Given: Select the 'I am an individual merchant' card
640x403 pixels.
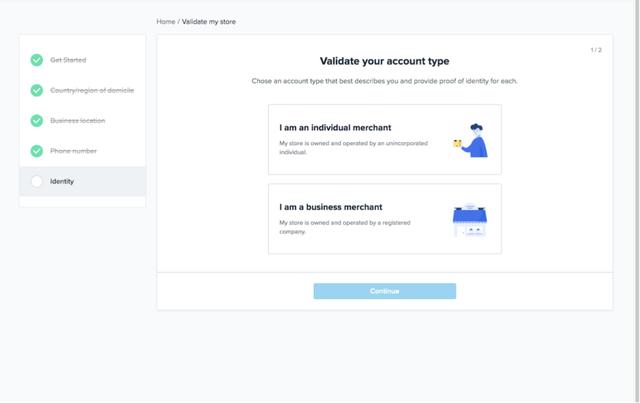Looking at the screenshot, I should pyautogui.click(x=384, y=139).
